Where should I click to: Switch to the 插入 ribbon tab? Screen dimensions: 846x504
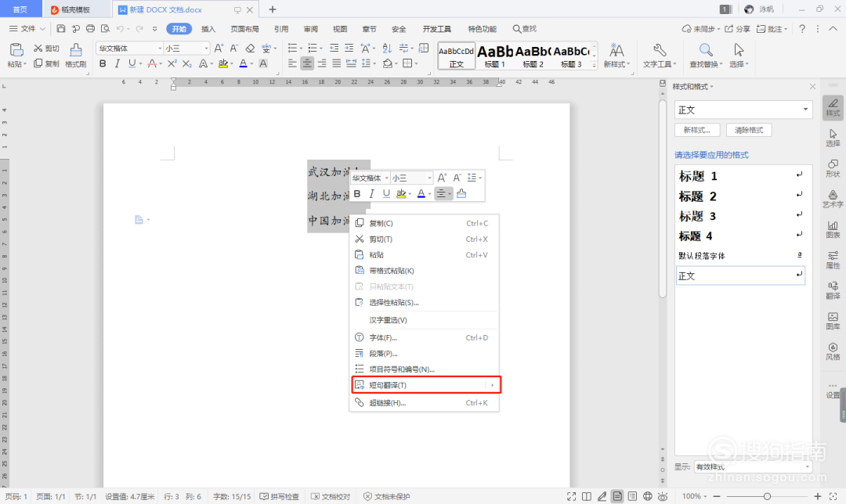coord(208,29)
